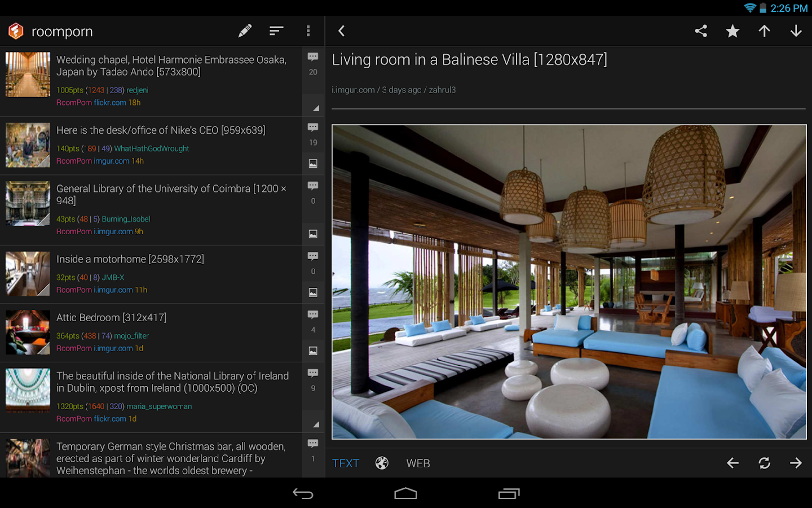Open General Library of Coimbra post
Image resolution: width=812 pixels, height=508 pixels.
pyautogui.click(x=171, y=195)
